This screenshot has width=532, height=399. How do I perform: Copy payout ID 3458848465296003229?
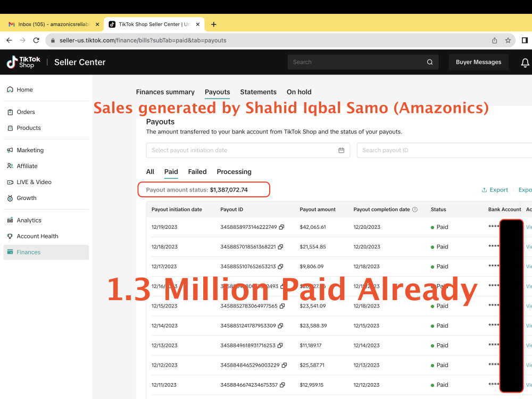click(x=284, y=365)
